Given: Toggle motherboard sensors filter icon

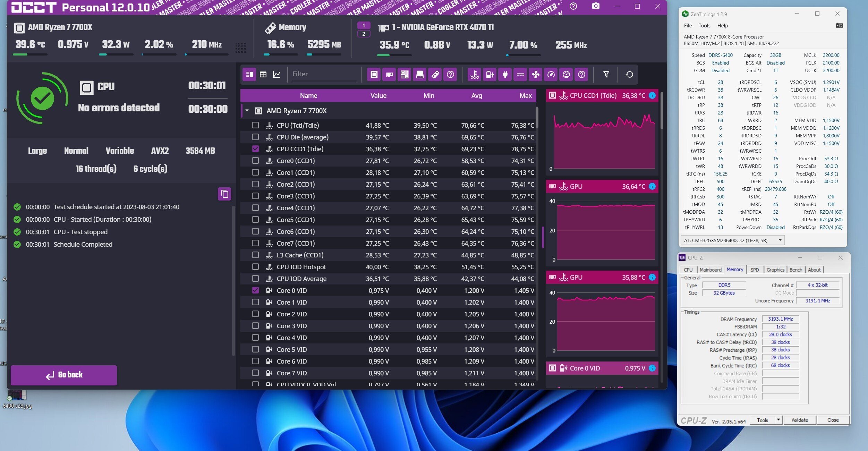Looking at the screenshot, I should tap(405, 74).
